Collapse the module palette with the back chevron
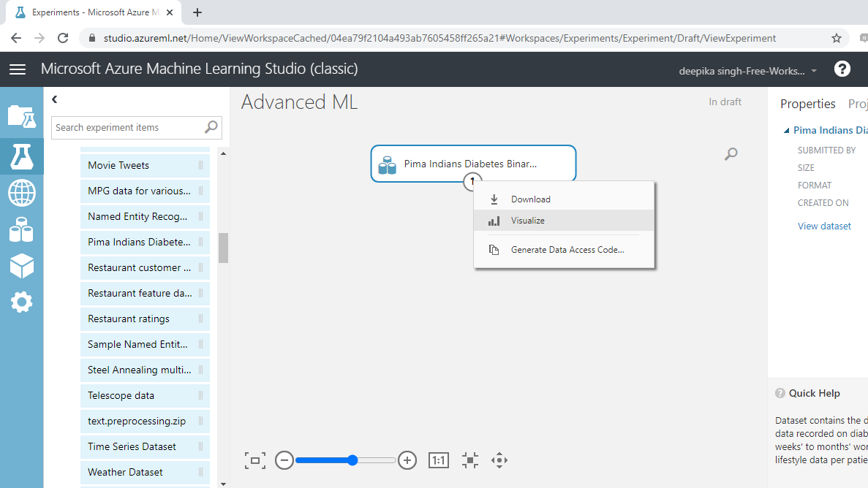The width and height of the screenshot is (868, 488). tap(54, 99)
